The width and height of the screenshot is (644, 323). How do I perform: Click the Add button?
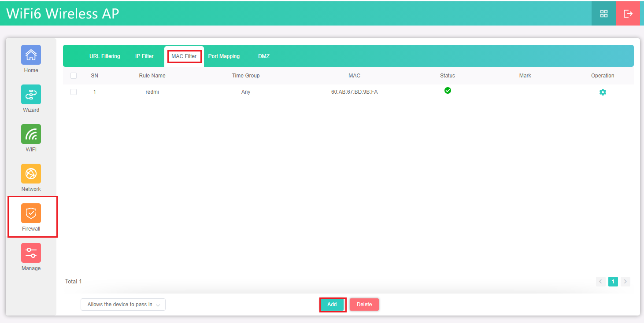332,305
